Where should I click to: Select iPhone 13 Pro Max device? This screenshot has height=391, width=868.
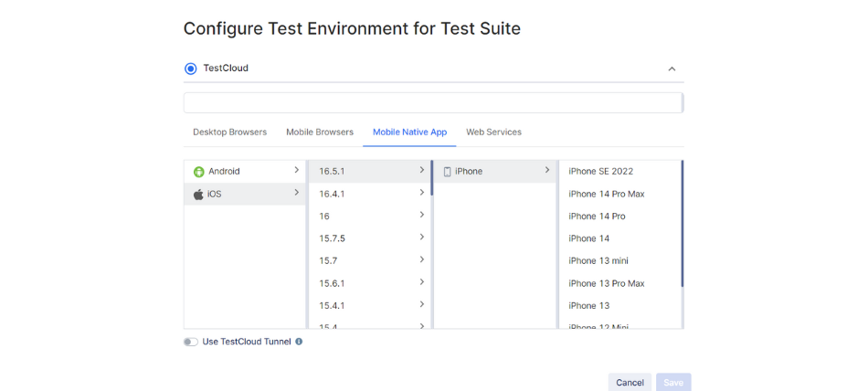(619, 283)
